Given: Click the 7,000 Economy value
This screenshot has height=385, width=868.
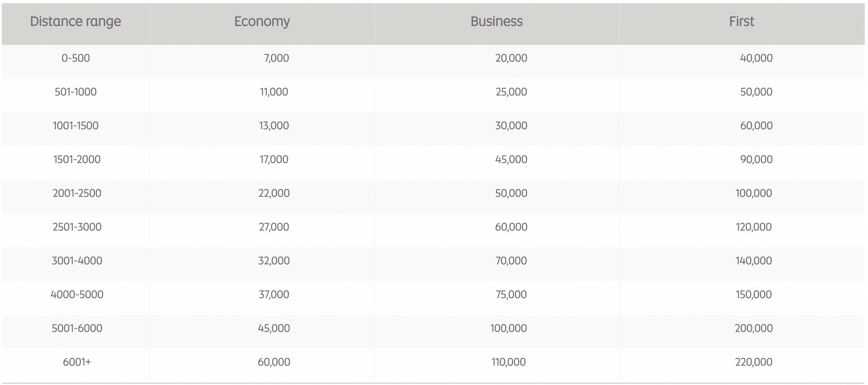Looking at the screenshot, I should (x=276, y=58).
